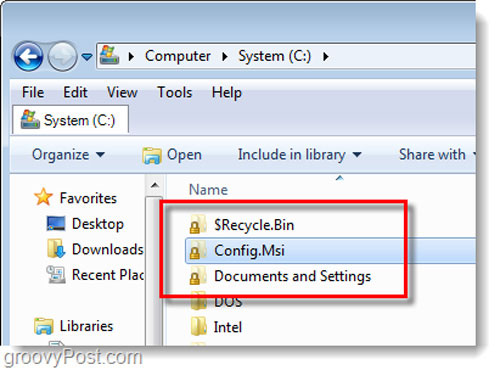Select the locked $Recycle.Bin folder icon
Viewport: 500px width, 370px height.
(x=197, y=224)
